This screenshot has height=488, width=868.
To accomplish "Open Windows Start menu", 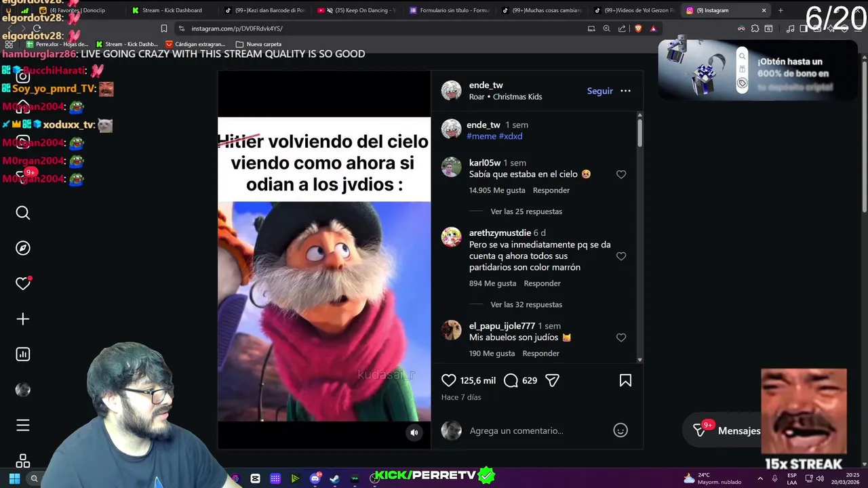I will tap(14, 479).
